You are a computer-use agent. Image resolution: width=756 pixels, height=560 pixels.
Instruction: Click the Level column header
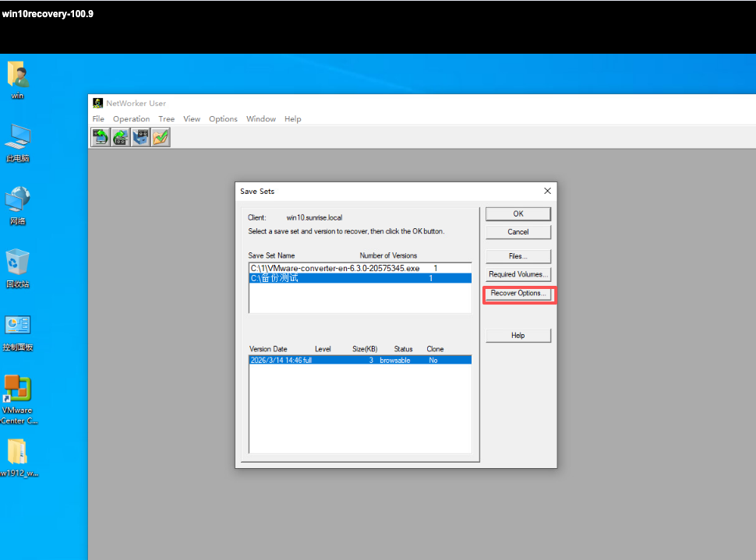pos(323,349)
